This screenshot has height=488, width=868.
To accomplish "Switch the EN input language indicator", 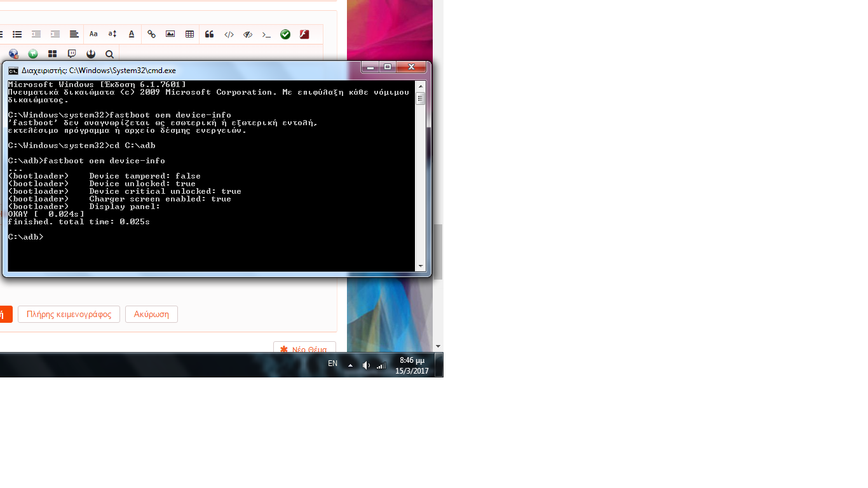I will 332,363.
